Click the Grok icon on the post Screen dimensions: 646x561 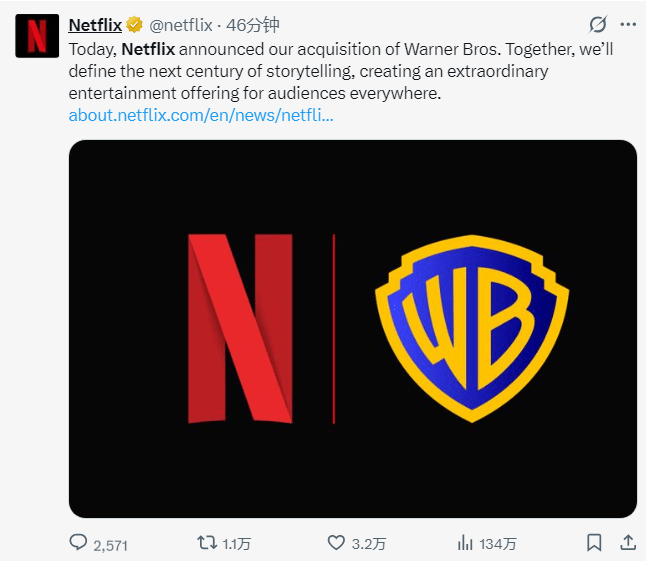tap(598, 25)
